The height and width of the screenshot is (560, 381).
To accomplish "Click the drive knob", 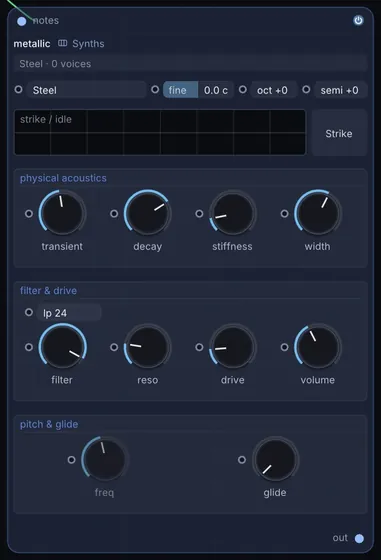I will [x=232, y=347].
